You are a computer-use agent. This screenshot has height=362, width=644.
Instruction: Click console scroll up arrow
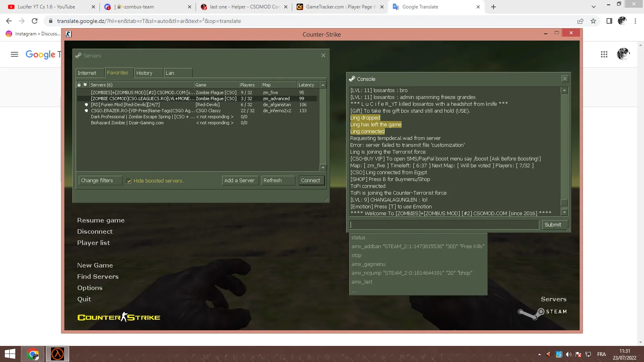point(564,90)
